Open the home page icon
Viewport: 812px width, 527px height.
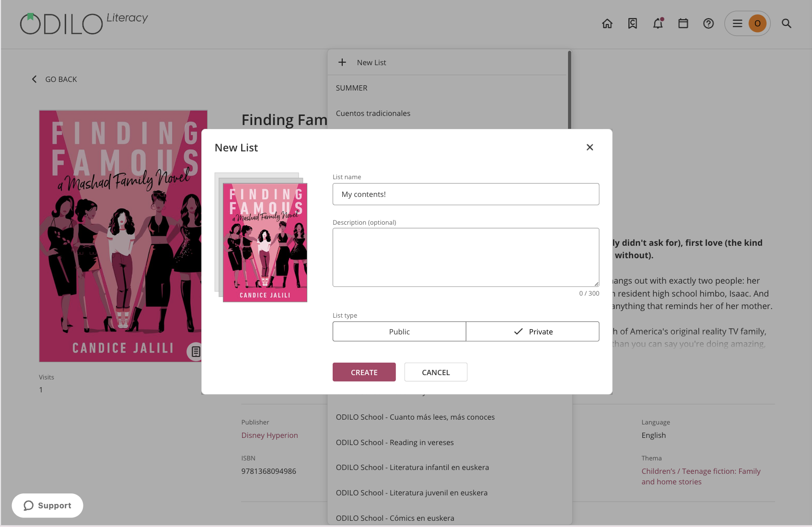(x=607, y=23)
